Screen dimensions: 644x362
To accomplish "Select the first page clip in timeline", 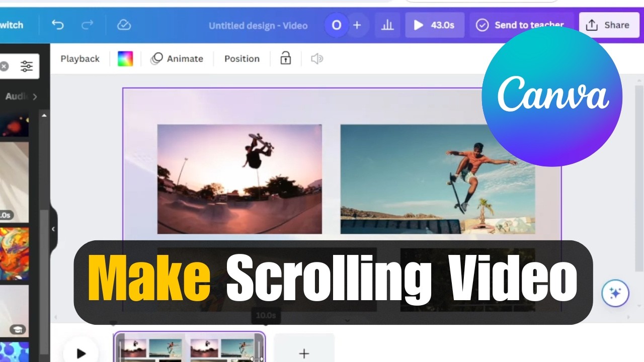I will pyautogui.click(x=189, y=348).
